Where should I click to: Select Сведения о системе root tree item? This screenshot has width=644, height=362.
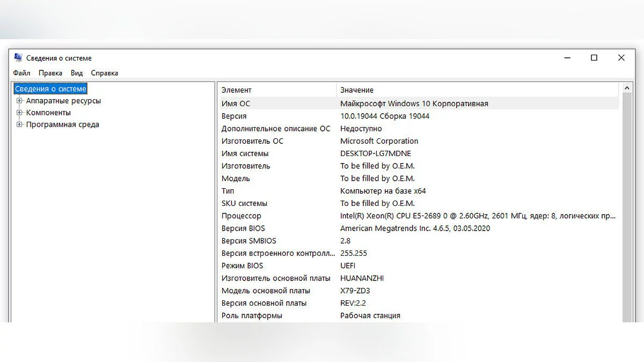click(x=50, y=89)
